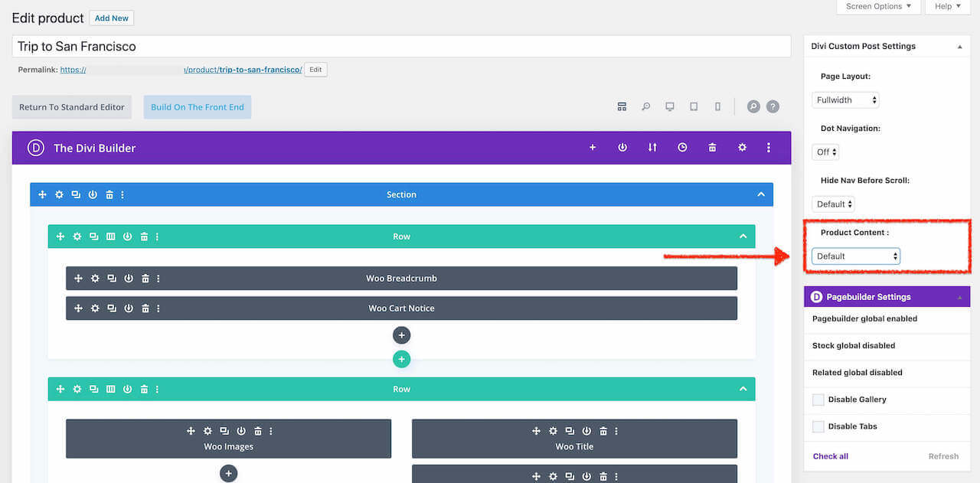Change columns icon on row above Woo Breadcrumb
The height and width of the screenshot is (483, 980).
click(111, 237)
